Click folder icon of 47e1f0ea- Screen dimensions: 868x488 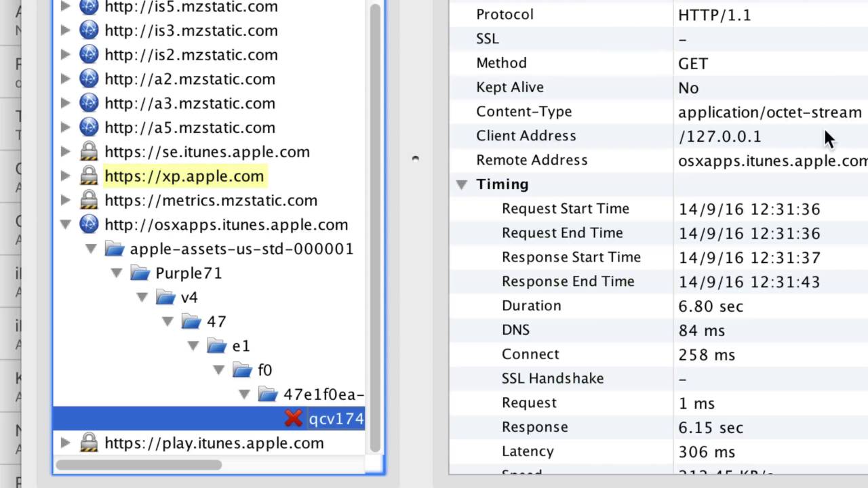pos(268,394)
